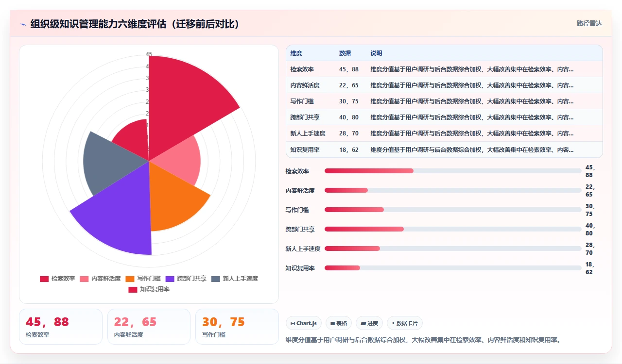Click the 知识复用率 progress bar
622x364 pixels.
(x=453, y=268)
